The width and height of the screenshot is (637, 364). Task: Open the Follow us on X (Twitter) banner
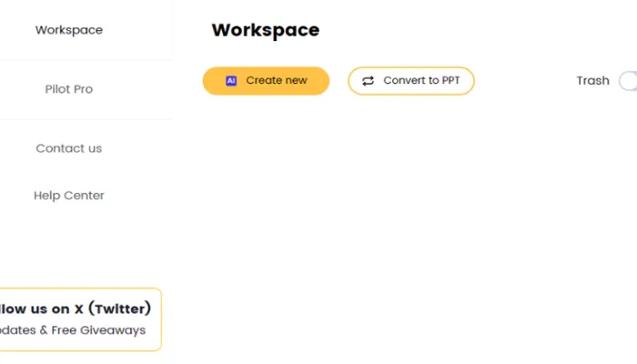77,309
